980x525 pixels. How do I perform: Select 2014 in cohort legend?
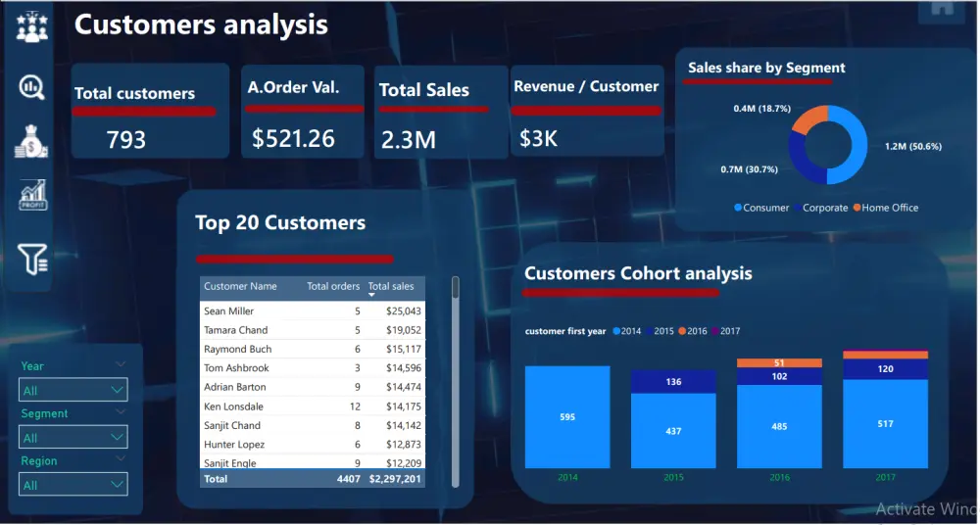(x=627, y=331)
